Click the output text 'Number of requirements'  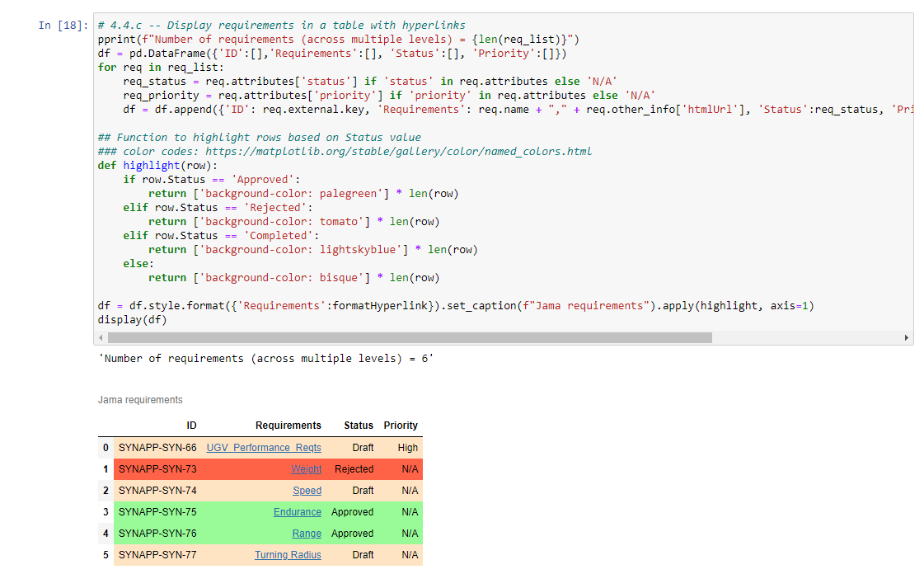[265, 358]
